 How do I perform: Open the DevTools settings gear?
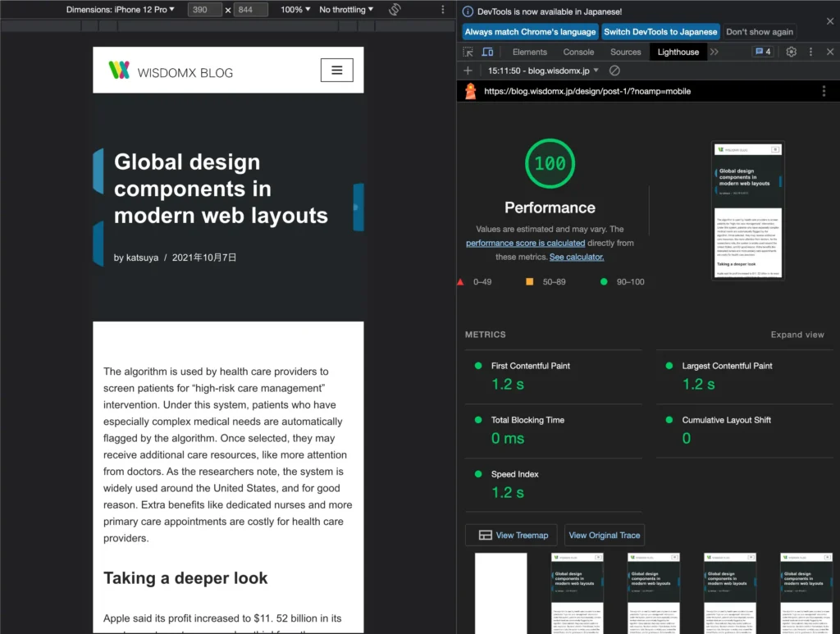coord(791,52)
